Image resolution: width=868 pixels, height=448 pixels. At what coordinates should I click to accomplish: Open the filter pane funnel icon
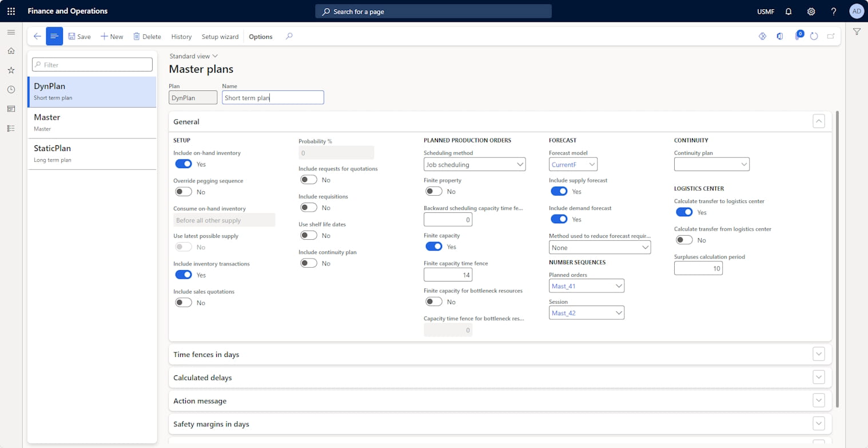[857, 32]
